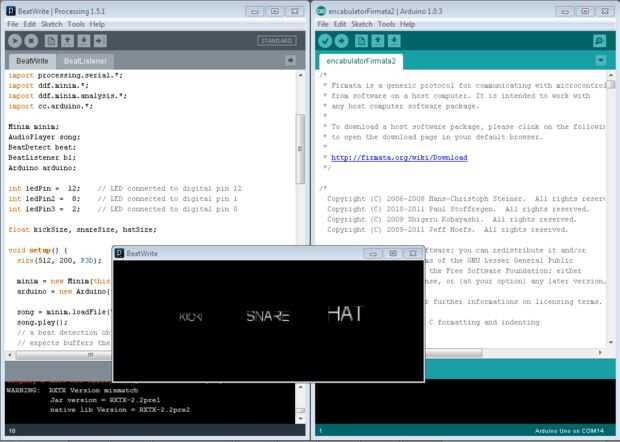Switch to the BeatListener tab

click(x=85, y=61)
